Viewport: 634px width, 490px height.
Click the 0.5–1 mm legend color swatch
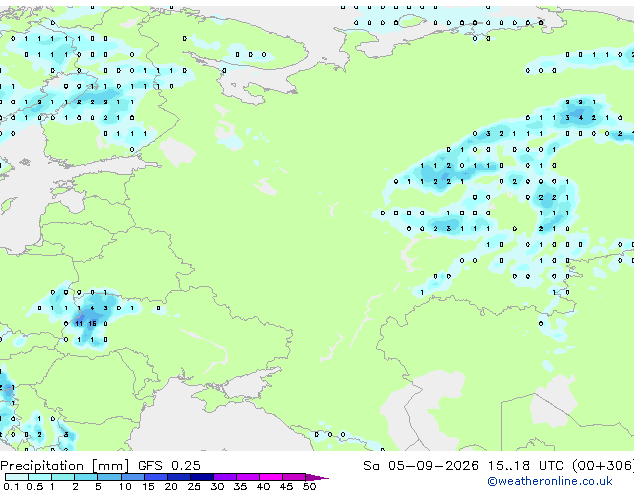(x=40, y=477)
